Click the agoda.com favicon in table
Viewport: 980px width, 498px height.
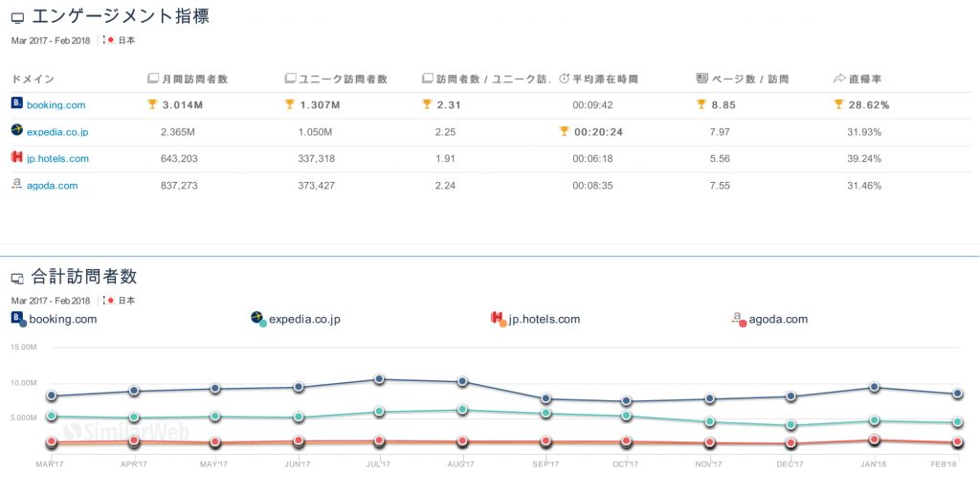click(x=16, y=185)
